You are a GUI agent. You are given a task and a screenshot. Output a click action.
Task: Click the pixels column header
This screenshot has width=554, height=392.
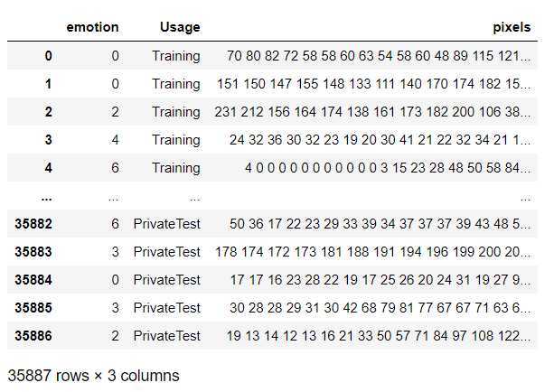pos(511,27)
